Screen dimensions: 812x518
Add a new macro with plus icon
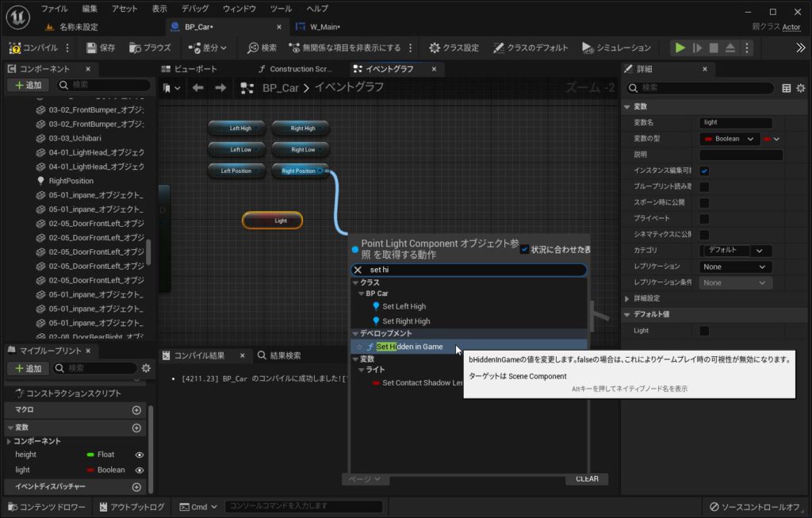click(x=136, y=410)
